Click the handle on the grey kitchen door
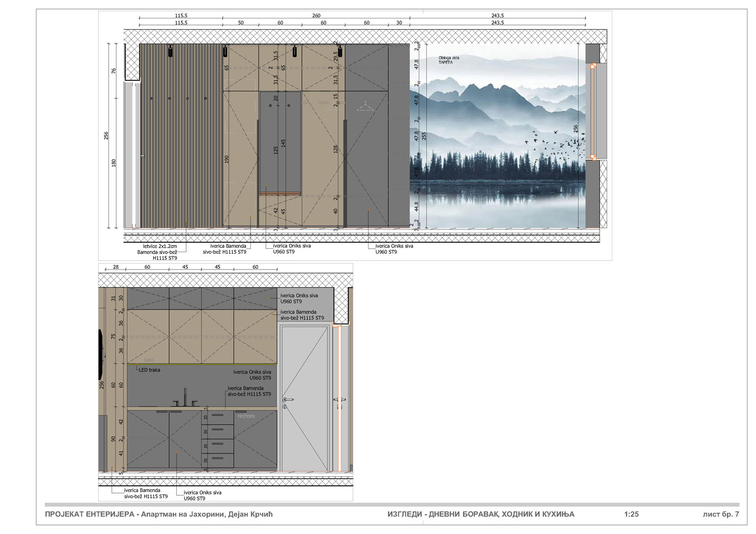Screen dimensions: 756x534 coord(287,400)
